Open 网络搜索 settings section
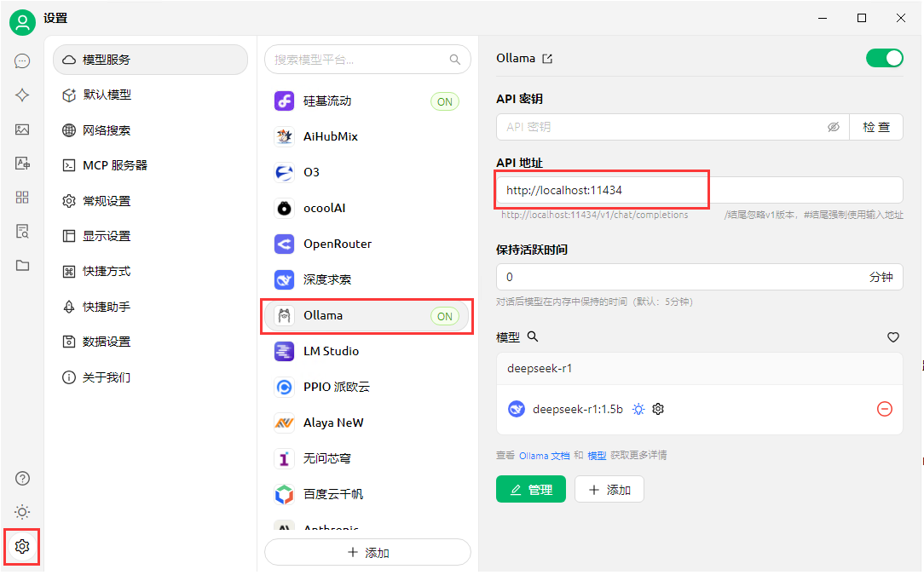This screenshot has width=924, height=575. [x=150, y=130]
